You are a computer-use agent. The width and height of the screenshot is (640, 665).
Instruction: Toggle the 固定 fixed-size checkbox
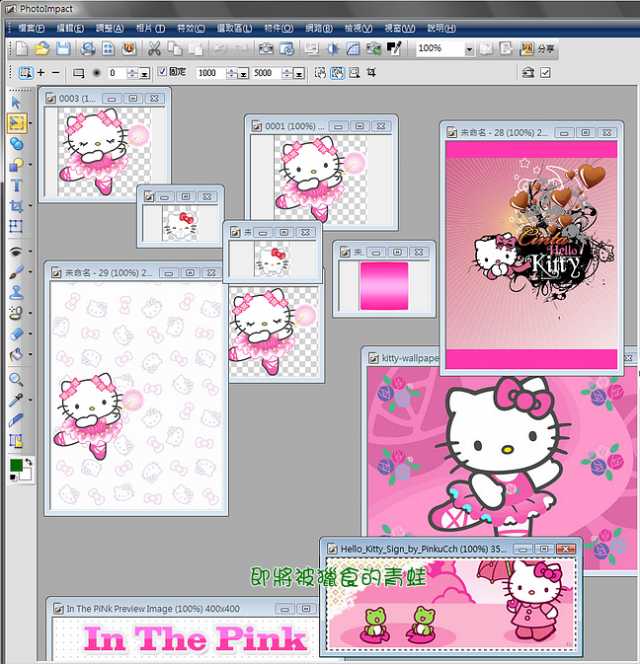(162, 72)
